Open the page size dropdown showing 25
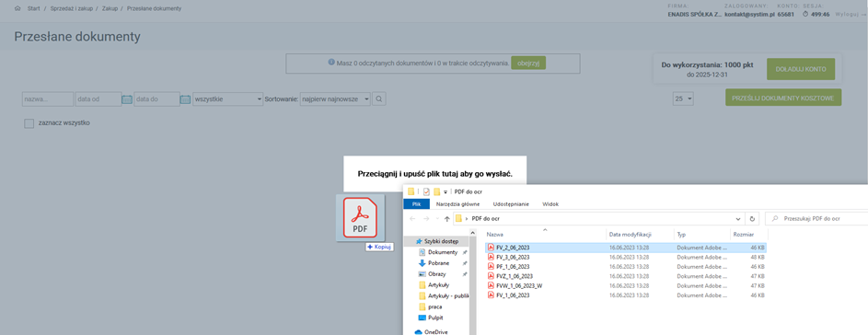The height and width of the screenshot is (335, 868). [683, 99]
